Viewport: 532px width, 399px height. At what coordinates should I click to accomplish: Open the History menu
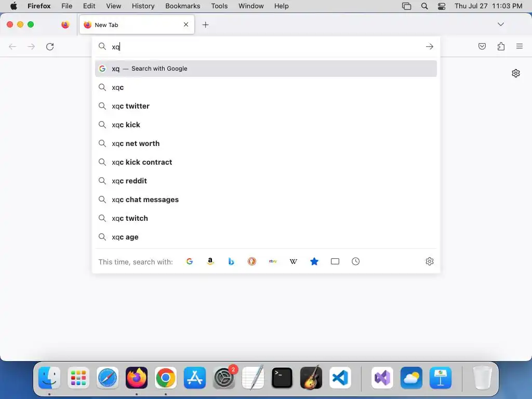tap(143, 6)
